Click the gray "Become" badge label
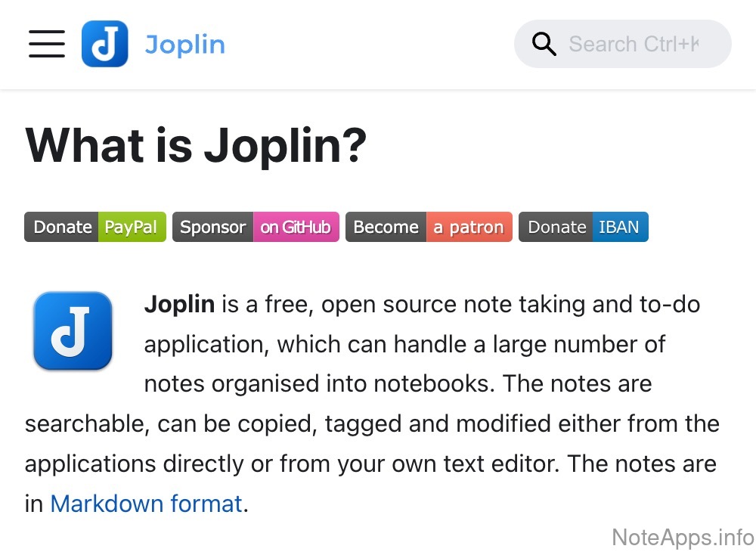 386,227
